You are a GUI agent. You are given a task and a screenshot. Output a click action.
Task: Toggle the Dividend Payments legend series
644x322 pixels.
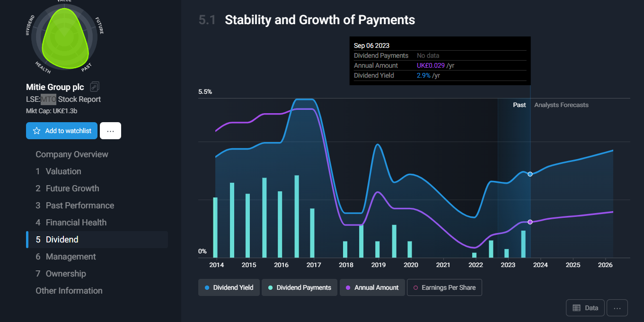pyautogui.click(x=300, y=287)
